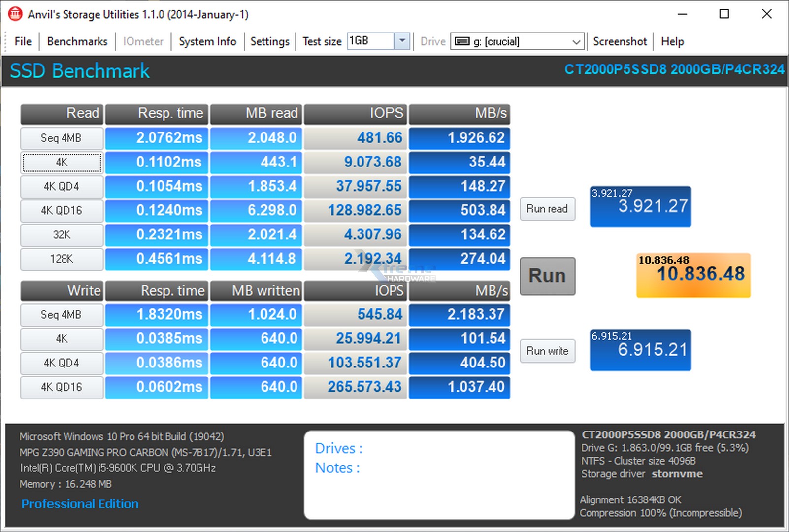Click the drive icon inside the Drive selector
Screen dimensions: 789x532
click(462, 41)
